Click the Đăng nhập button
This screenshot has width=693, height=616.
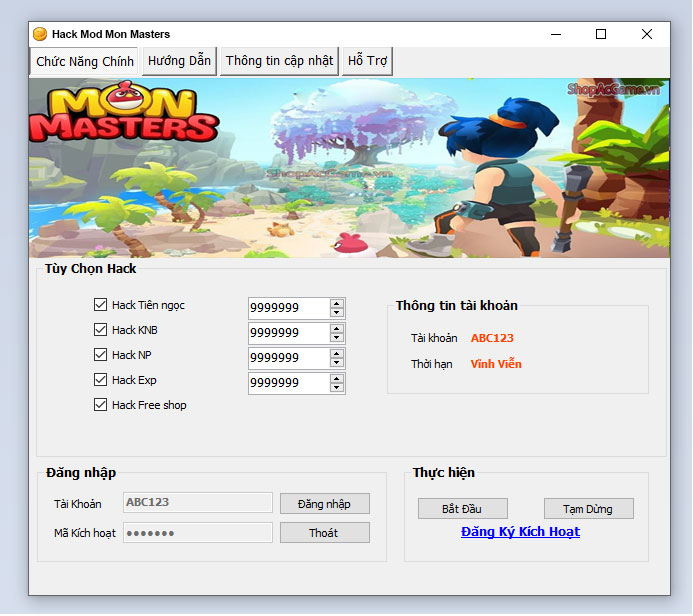(x=325, y=504)
